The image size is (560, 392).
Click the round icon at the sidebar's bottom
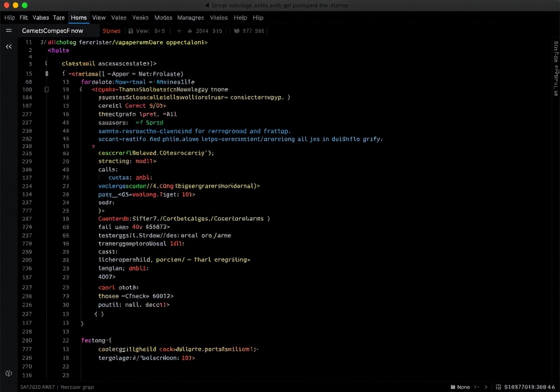[8, 373]
